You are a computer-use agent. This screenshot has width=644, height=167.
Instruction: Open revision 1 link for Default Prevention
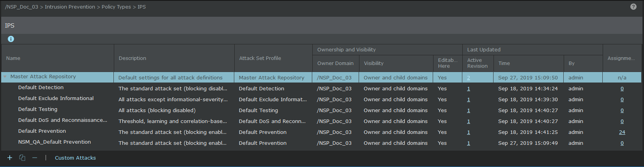tap(469, 132)
